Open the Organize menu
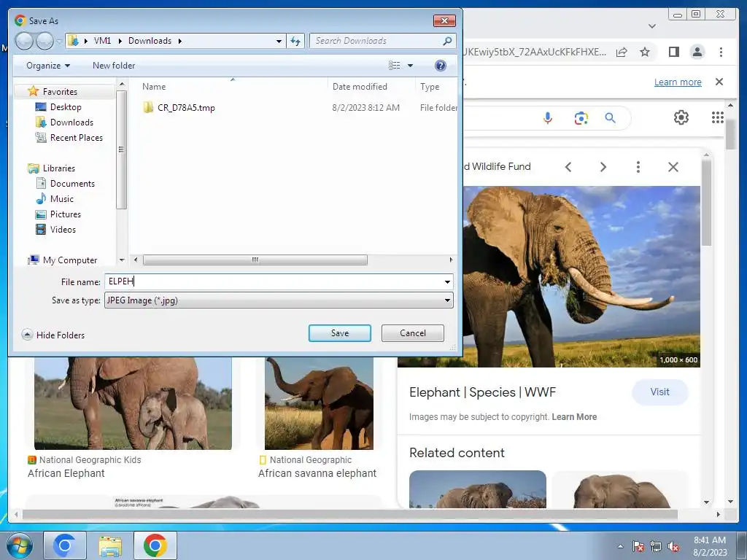747x560 pixels. (48, 65)
